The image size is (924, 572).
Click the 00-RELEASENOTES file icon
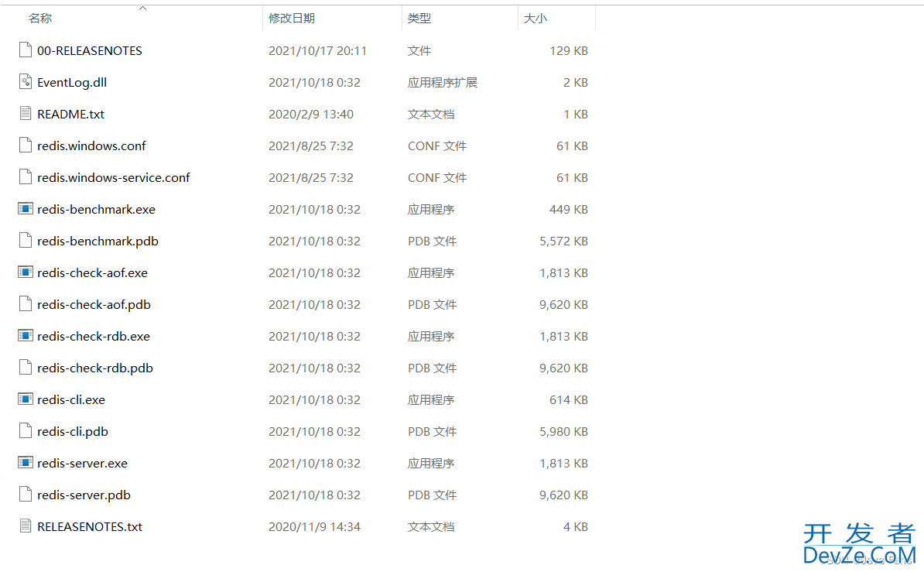[x=26, y=50]
